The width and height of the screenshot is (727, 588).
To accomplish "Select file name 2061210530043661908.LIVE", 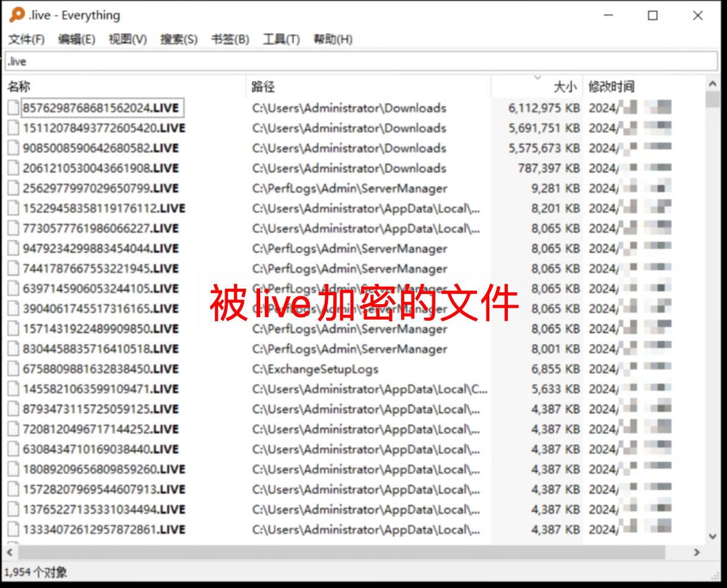I will coord(100,168).
